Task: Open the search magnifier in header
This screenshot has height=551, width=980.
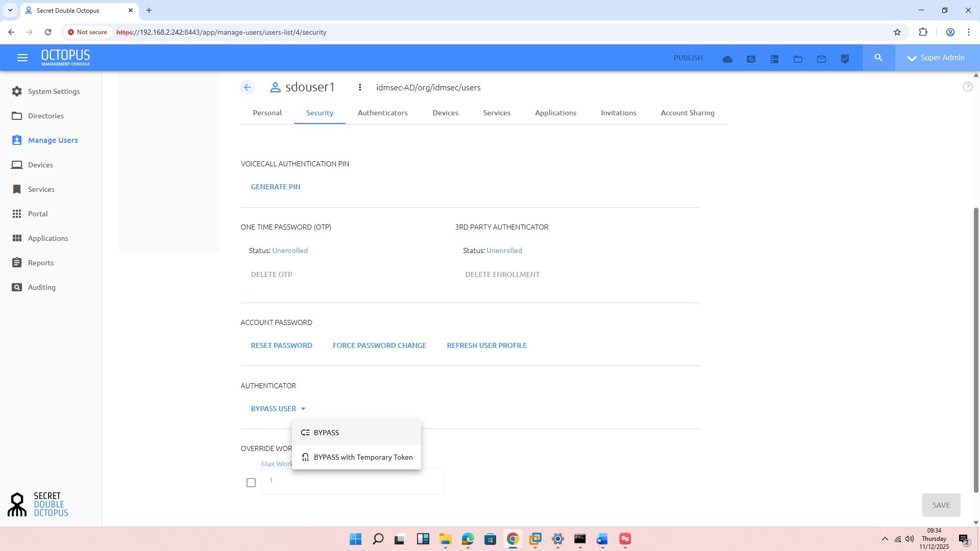Action: (x=878, y=58)
